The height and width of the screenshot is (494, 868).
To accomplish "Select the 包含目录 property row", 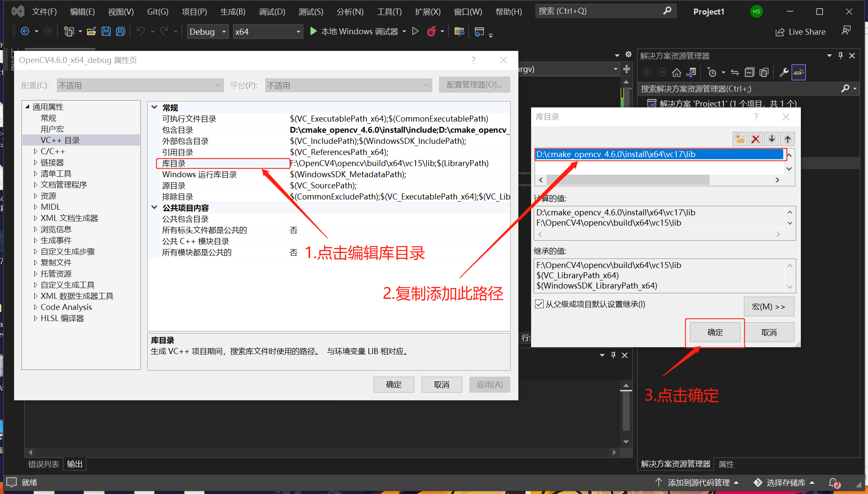I will 329,130.
